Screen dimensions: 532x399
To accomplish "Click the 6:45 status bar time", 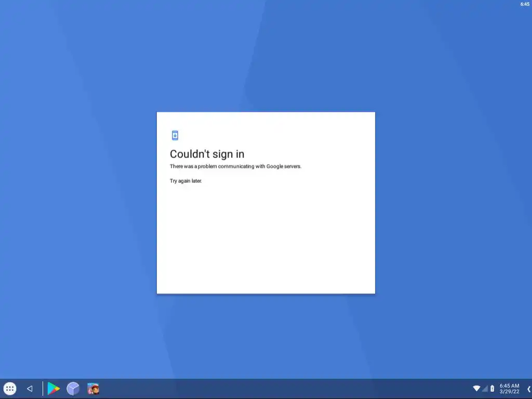I will (525, 4).
